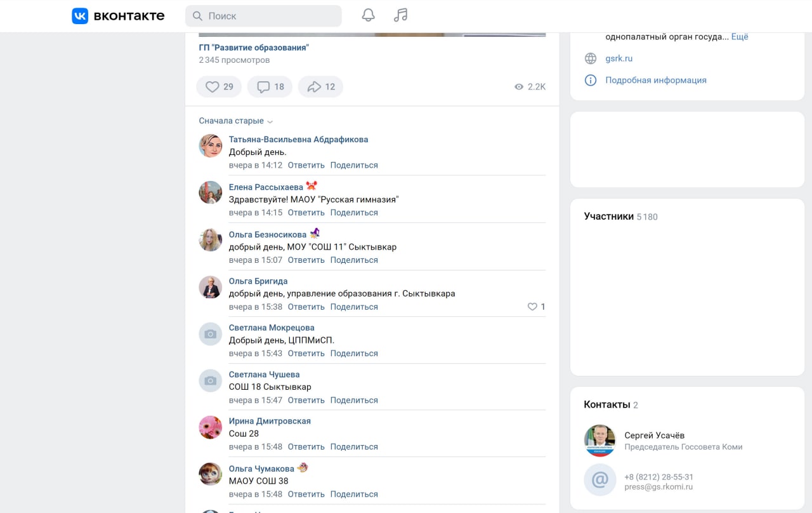This screenshot has height=513, width=812.
Task: Share Светлана Чушева's comment
Action: (354, 400)
